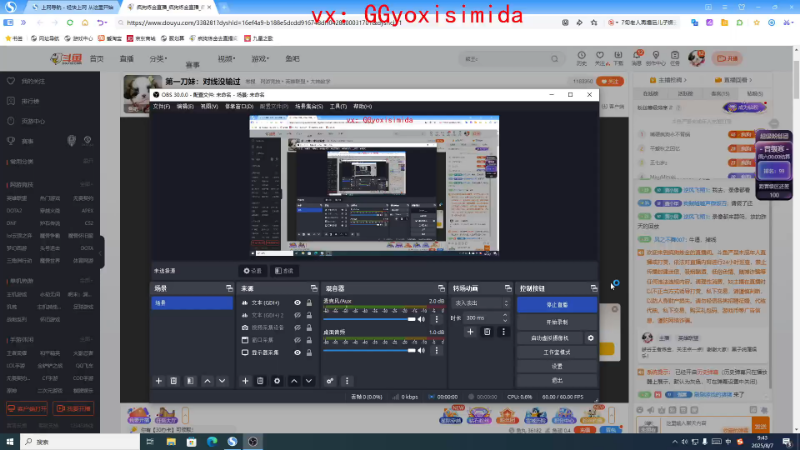Pop out the Controls dock float icon
This screenshot has height=450, width=800.
point(594,288)
